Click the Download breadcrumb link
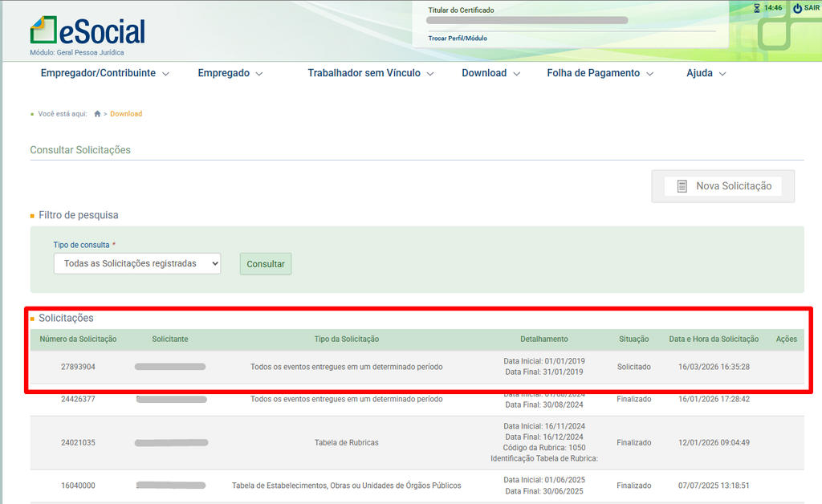Viewport: 822px width, 504px height. coord(126,114)
